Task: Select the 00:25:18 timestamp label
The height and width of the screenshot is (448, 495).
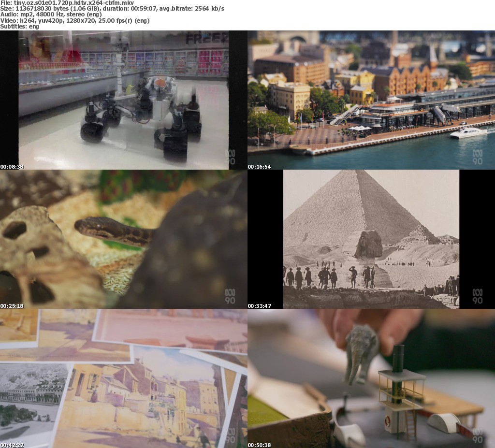Action: (x=12, y=306)
